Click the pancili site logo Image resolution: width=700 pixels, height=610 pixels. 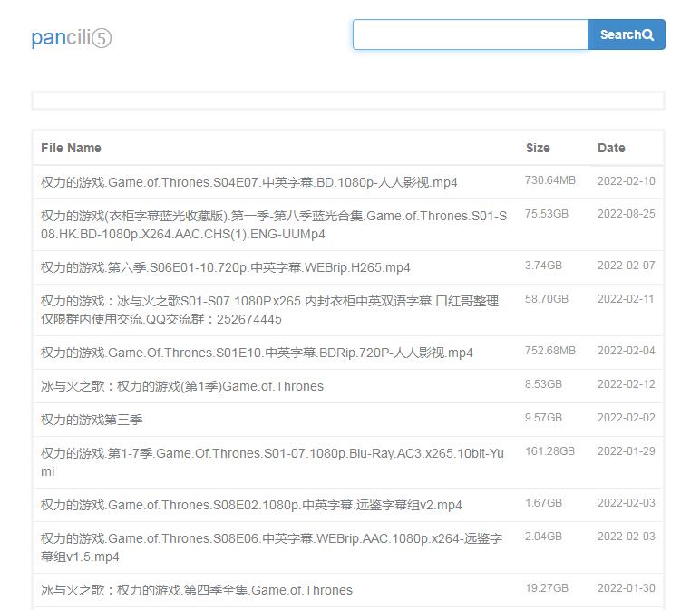71,37
